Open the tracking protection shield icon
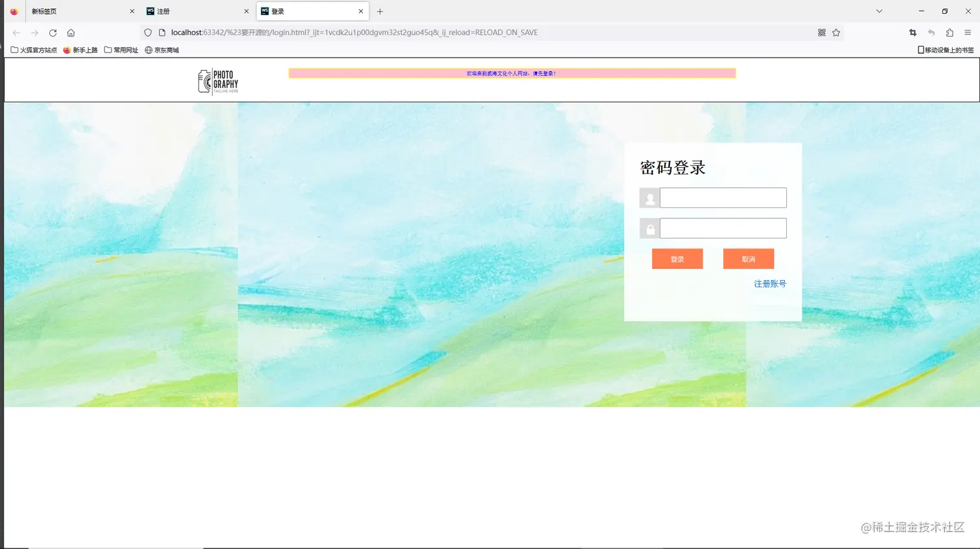 [x=148, y=32]
